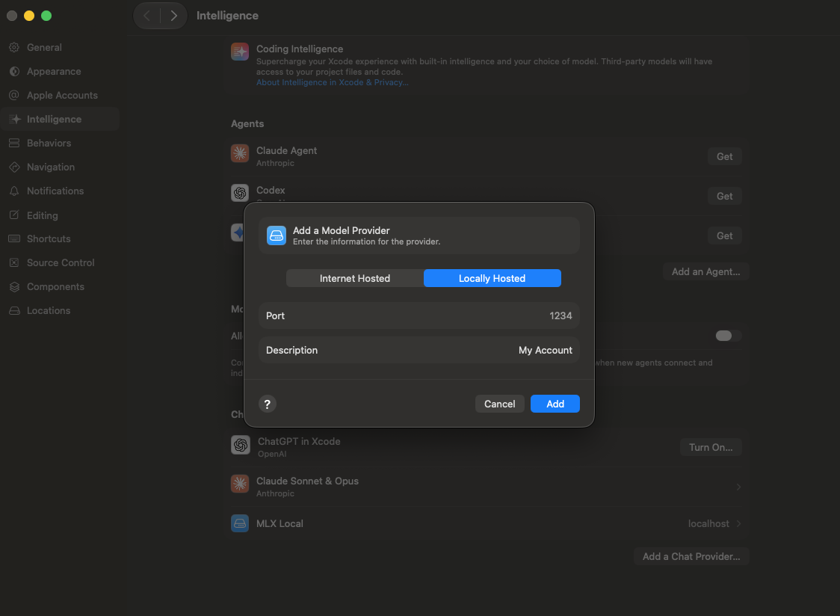Click the Agents section heading
Image resolution: width=840 pixels, height=616 pixels.
point(247,123)
